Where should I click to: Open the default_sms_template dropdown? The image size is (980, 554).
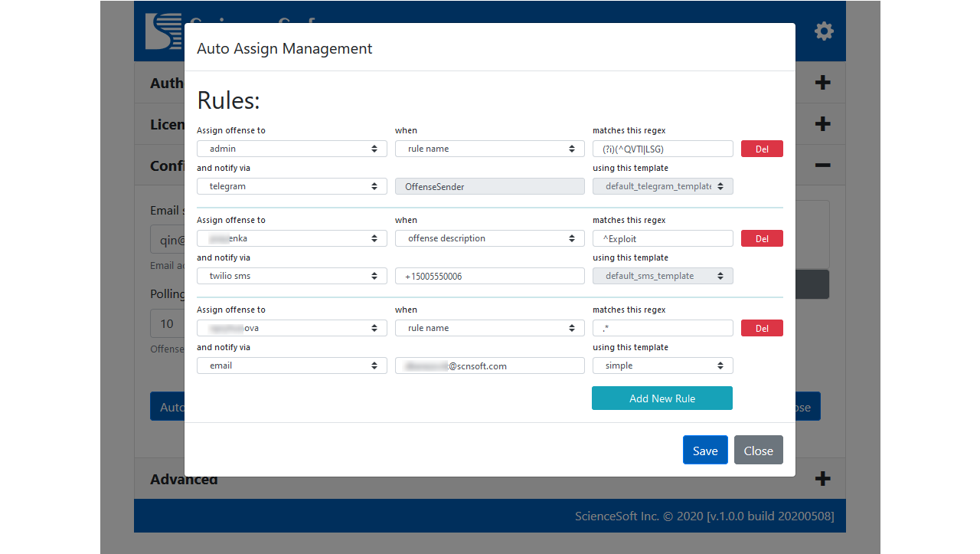point(662,276)
